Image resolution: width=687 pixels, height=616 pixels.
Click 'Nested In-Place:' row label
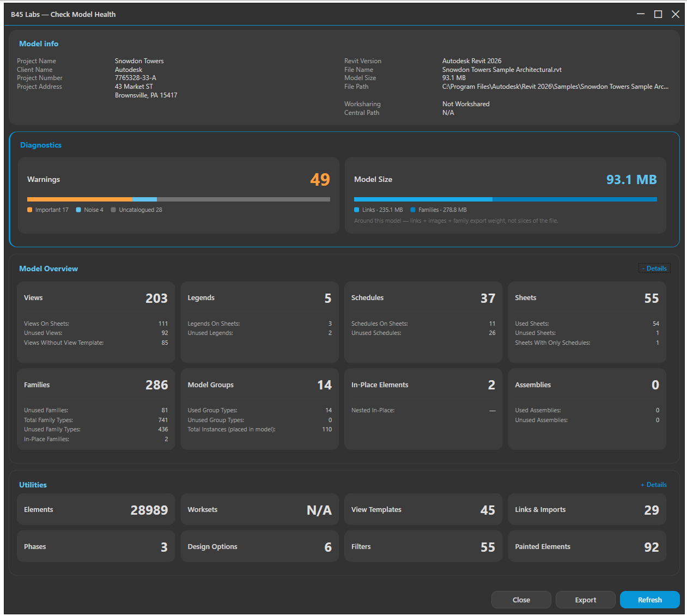click(x=373, y=410)
